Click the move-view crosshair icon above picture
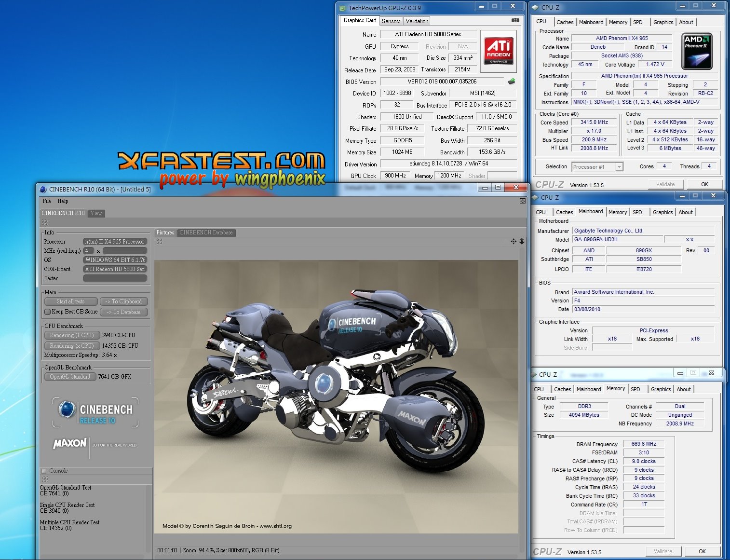 [514, 241]
